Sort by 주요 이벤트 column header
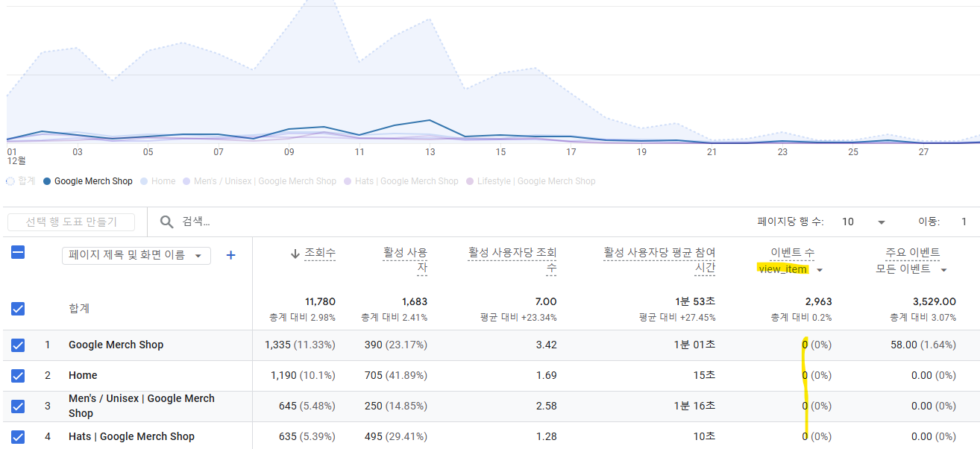980x449 pixels. tap(912, 253)
